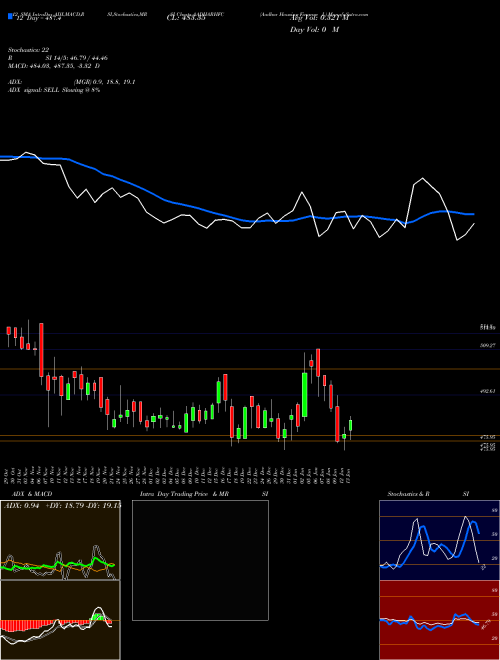Click the 'ADX: 0.94 +DY: 18.79 -DY: 19.15' readout

coord(62,505)
